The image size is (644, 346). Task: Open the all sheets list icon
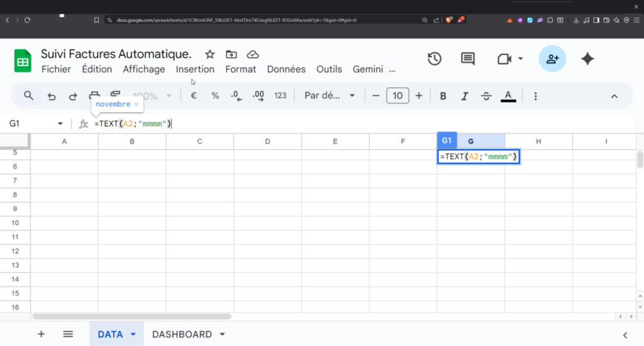68,334
